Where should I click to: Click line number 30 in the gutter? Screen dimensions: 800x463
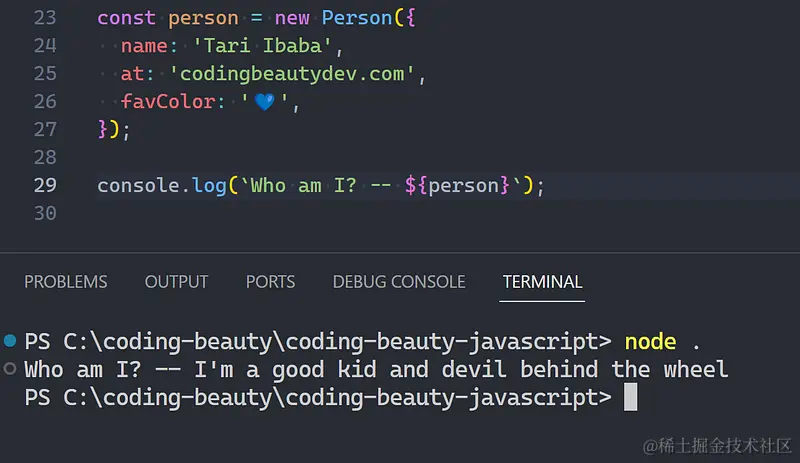pos(45,213)
